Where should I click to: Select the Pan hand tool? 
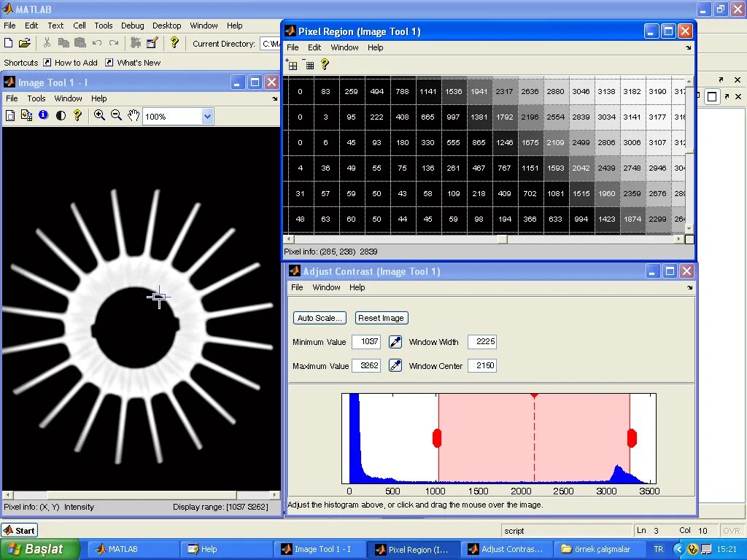pos(133,116)
